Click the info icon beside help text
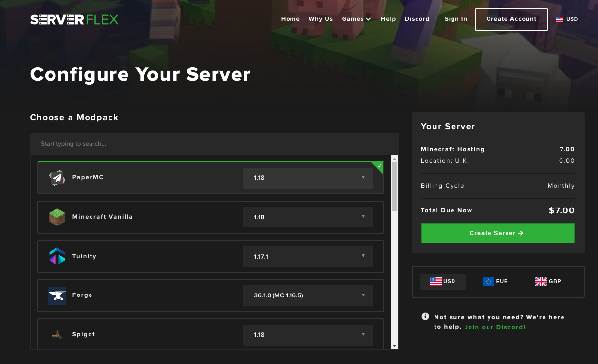The image size is (598, 364). point(425,317)
